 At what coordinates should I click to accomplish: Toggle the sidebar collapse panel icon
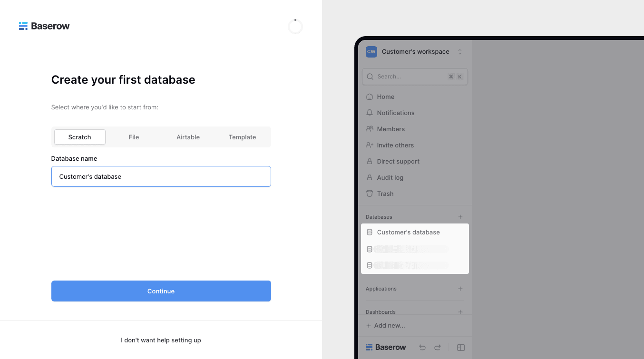tap(461, 348)
